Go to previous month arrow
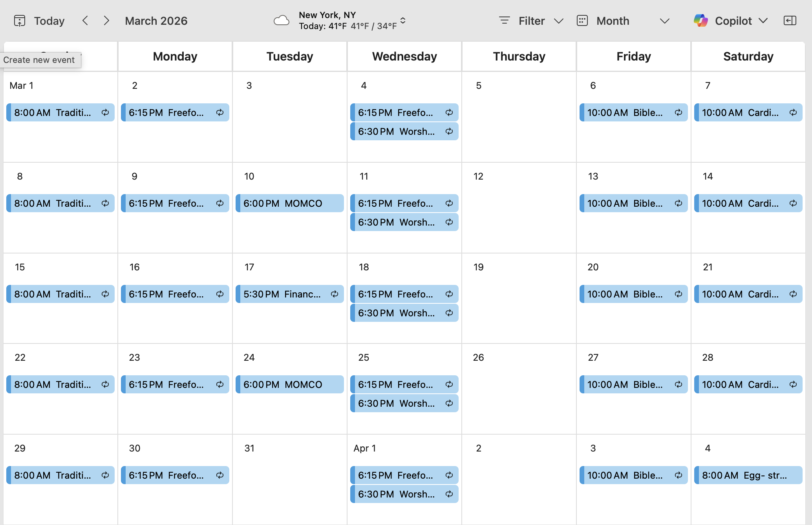 coord(85,21)
